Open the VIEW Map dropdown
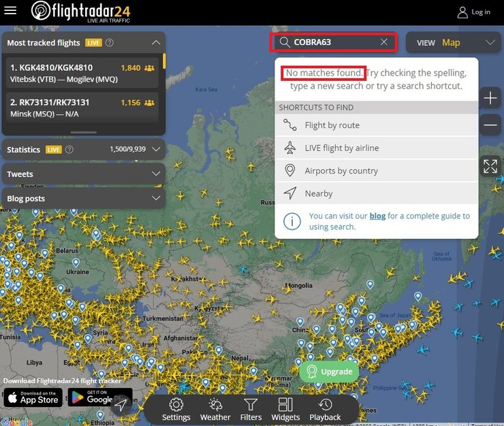Image resolution: width=504 pixels, height=426 pixels. pos(453,42)
